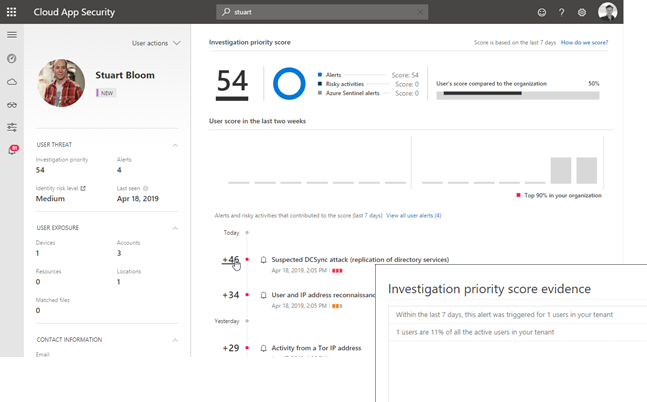Open the Suspected DCSync attack alert
Viewport: 647px width, 402px height.
(360, 259)
